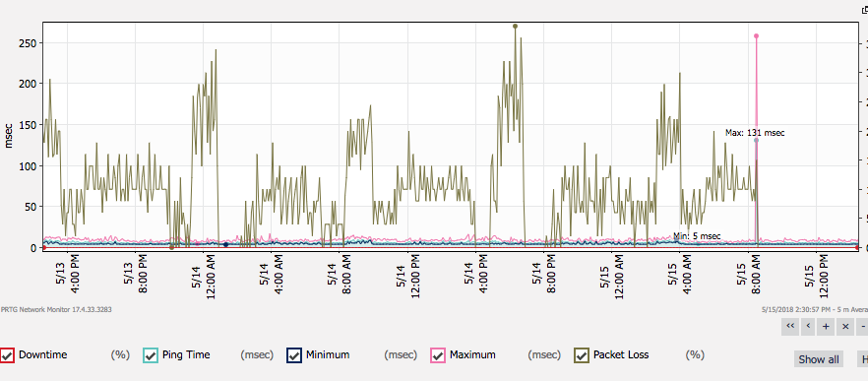The height and width of the screenshot is (381, 868).
Task: Click the msec y-axis title
Action: coord(9,135)
